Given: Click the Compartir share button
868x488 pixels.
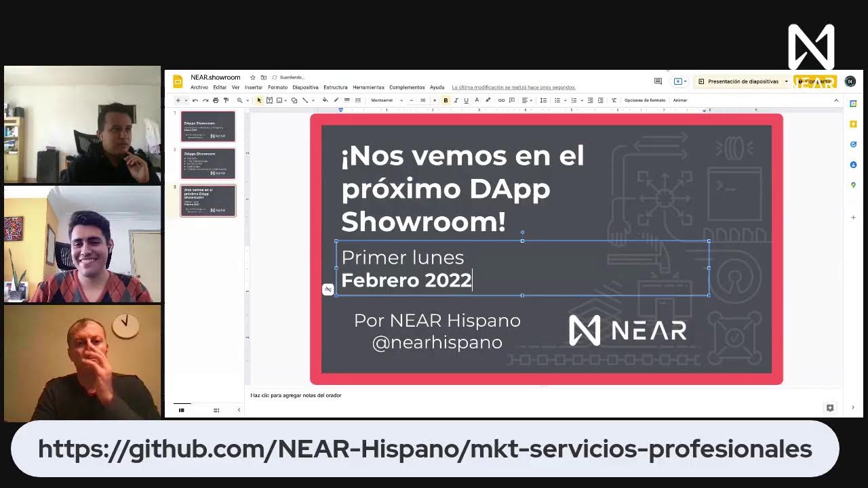Looking at the screenshot, I should click(815, 81).
